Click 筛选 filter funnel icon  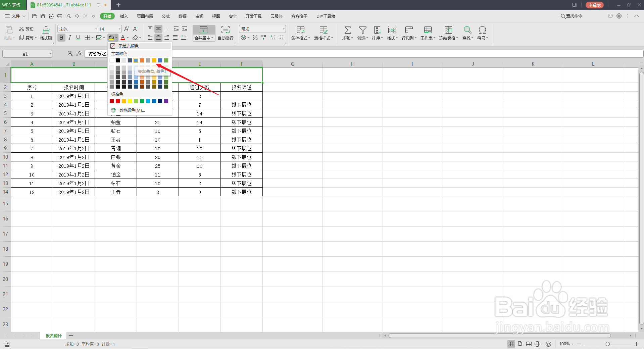362,30
